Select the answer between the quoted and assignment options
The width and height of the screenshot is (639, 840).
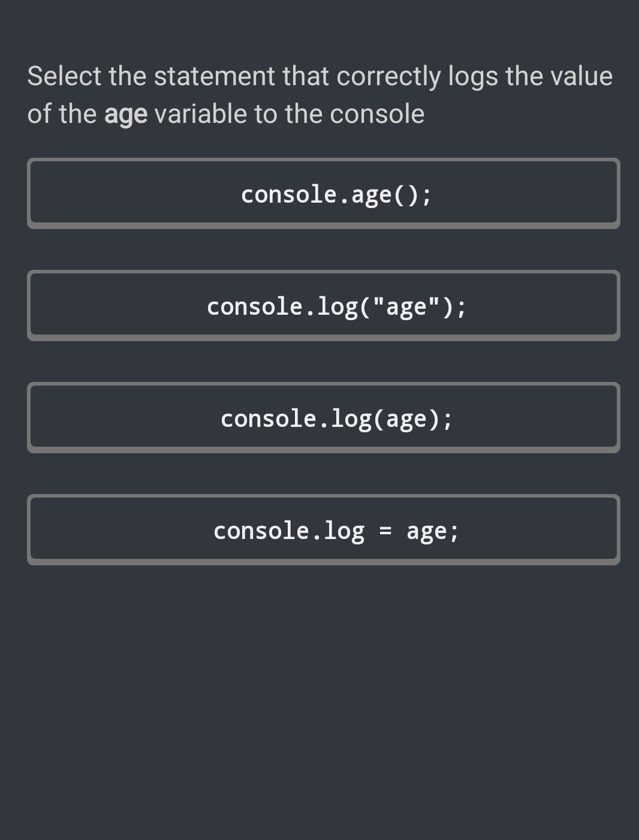coord(324,417)
